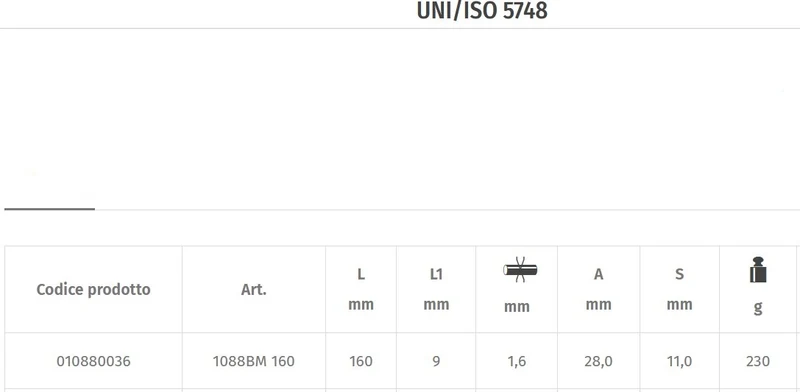Select product code 010880036

coord(93,361)
